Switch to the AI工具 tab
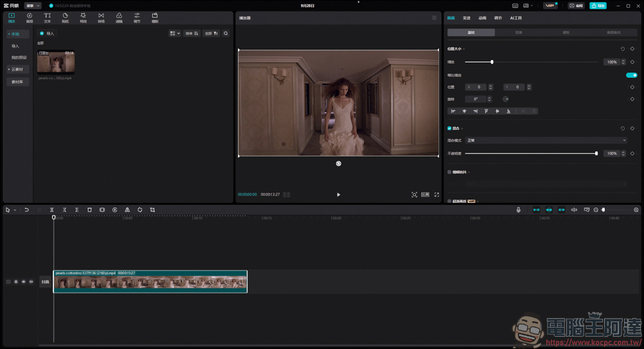 pyautogui.click(x=516, y=18)
